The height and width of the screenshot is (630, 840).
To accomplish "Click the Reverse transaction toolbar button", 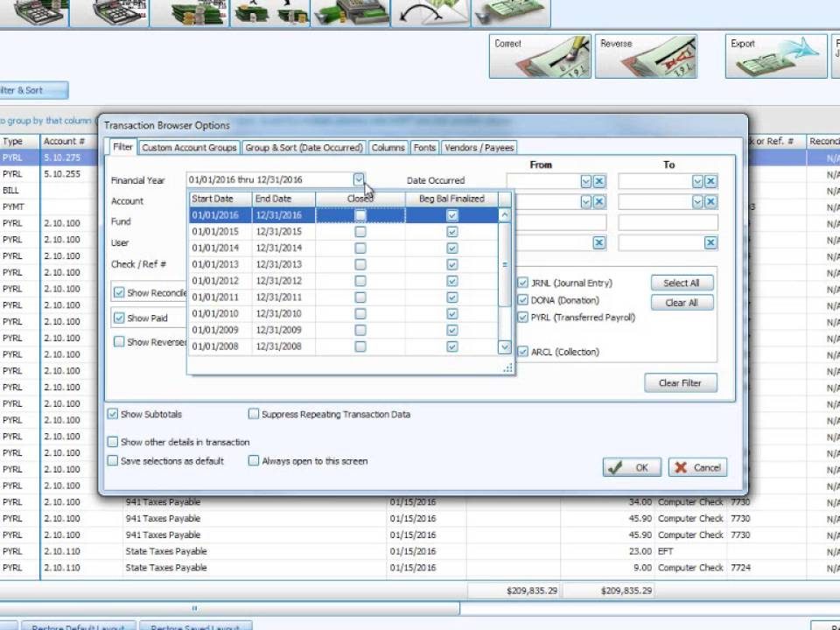I will tap(646, 57).
